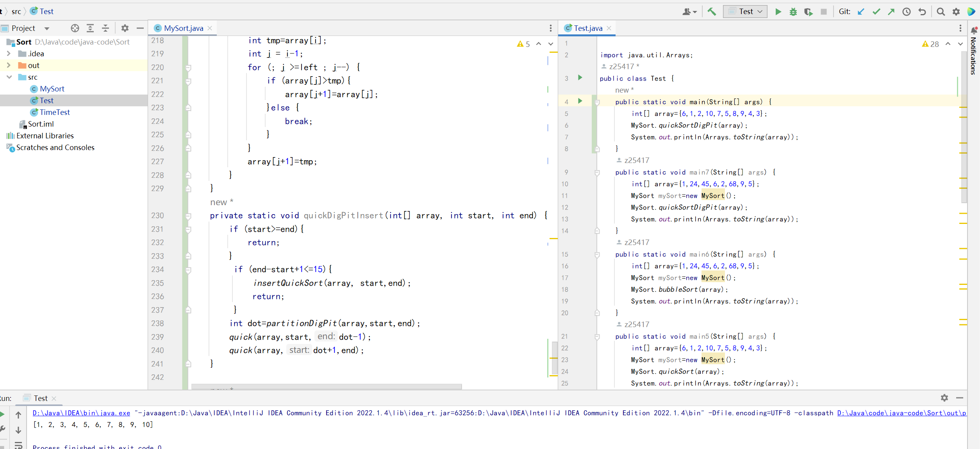The image size is (980, 449).
Task: Click the horizontal scrollbar under MySort.java editor
Action: point(326,387)
